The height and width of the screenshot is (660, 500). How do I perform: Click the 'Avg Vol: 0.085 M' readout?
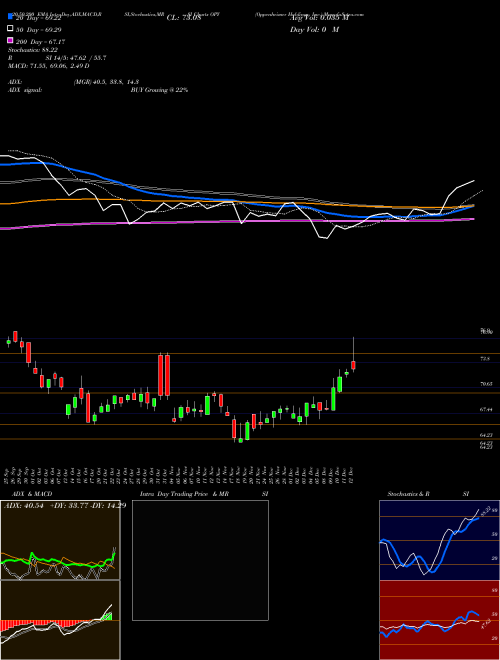[x=319, y=18]
